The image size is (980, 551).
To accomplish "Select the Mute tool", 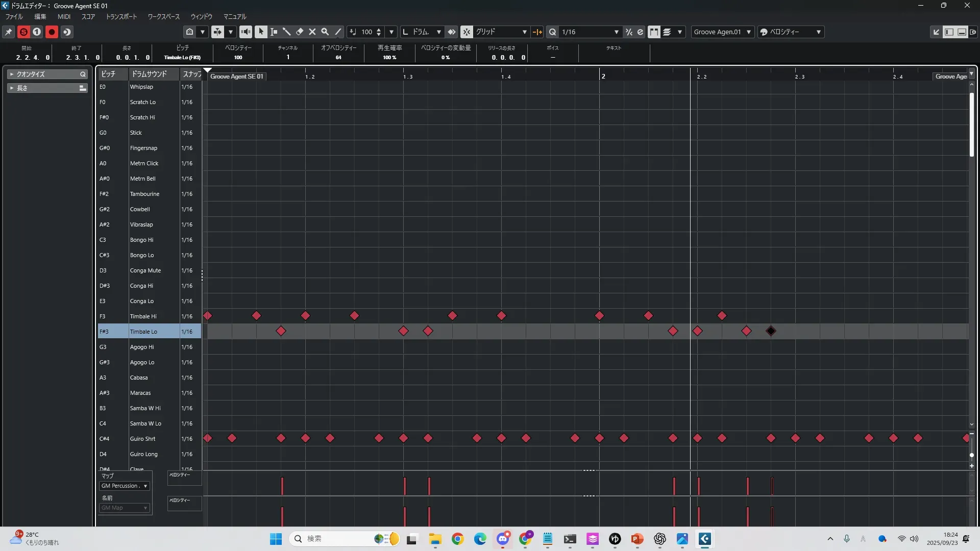I will click(312, 32).
